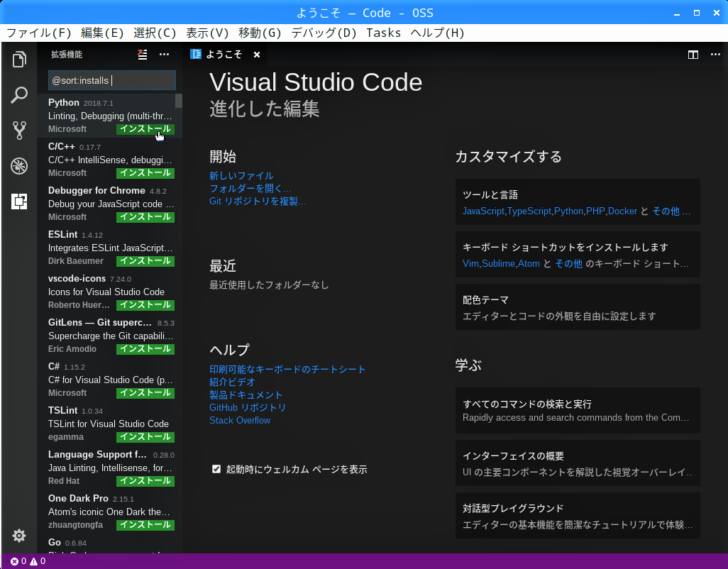Screen dimensions: 728x569
Task: Click the errors count in status bar
Action: (x=18, y=561)
